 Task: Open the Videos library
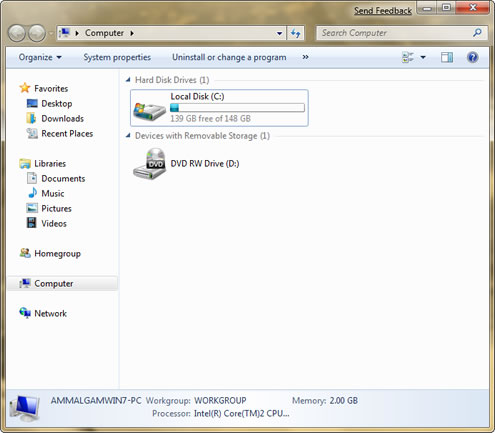54,224
